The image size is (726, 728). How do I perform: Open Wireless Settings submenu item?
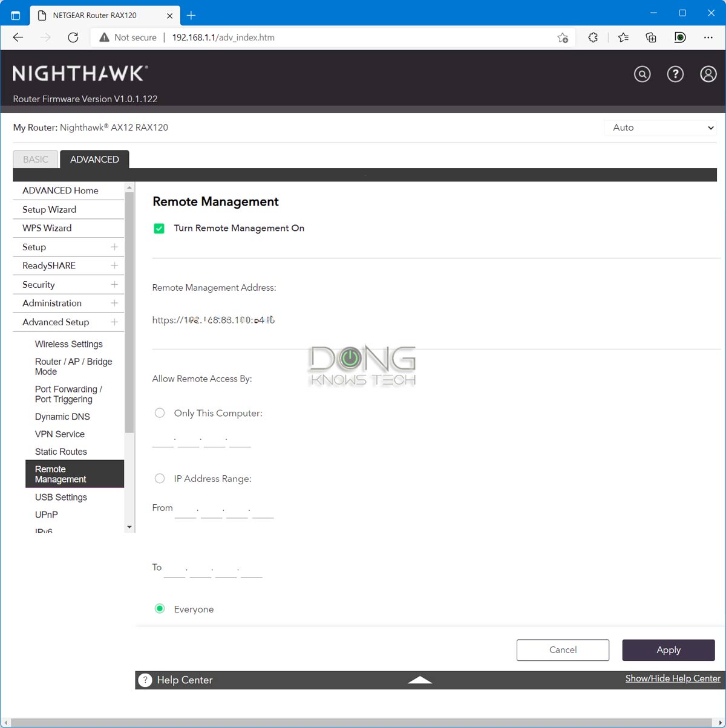click(69, 344)
